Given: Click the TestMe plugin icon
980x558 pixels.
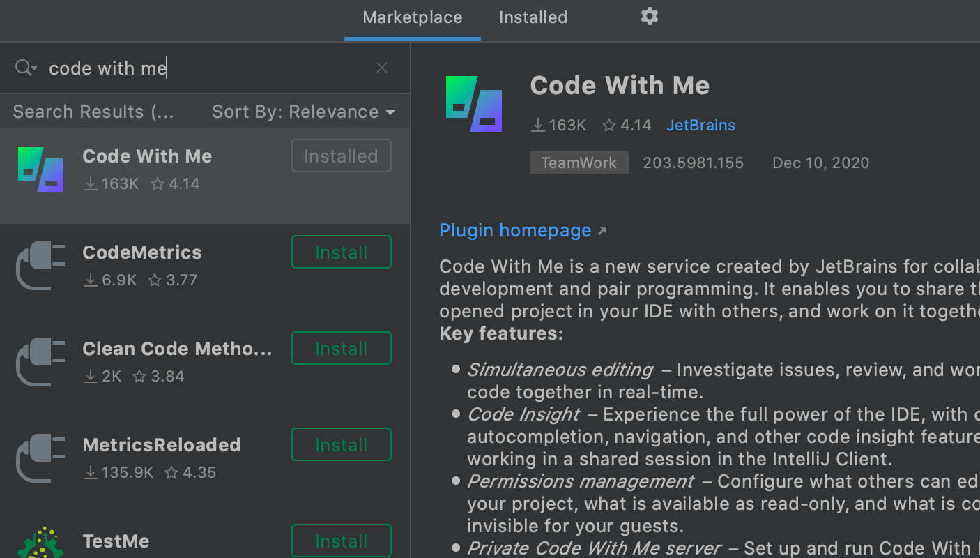Looking at the screenshot, I should [40, 543].
